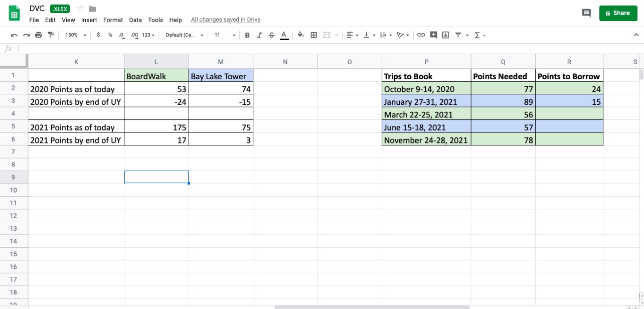The height and width of the screenshot is (309, 644).
Task: Collapse the toolbar with the chevron
Action: pyautogui.click(x=636, y=35)
